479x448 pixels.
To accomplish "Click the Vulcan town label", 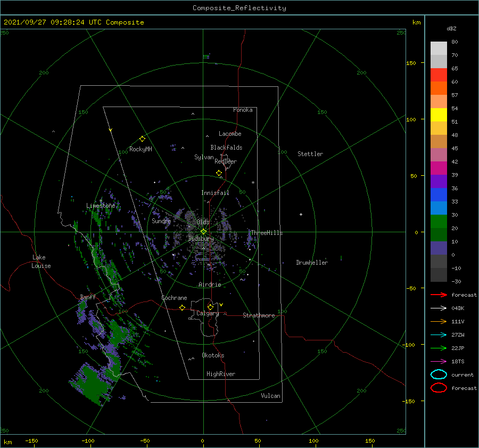I will (270, 396).
